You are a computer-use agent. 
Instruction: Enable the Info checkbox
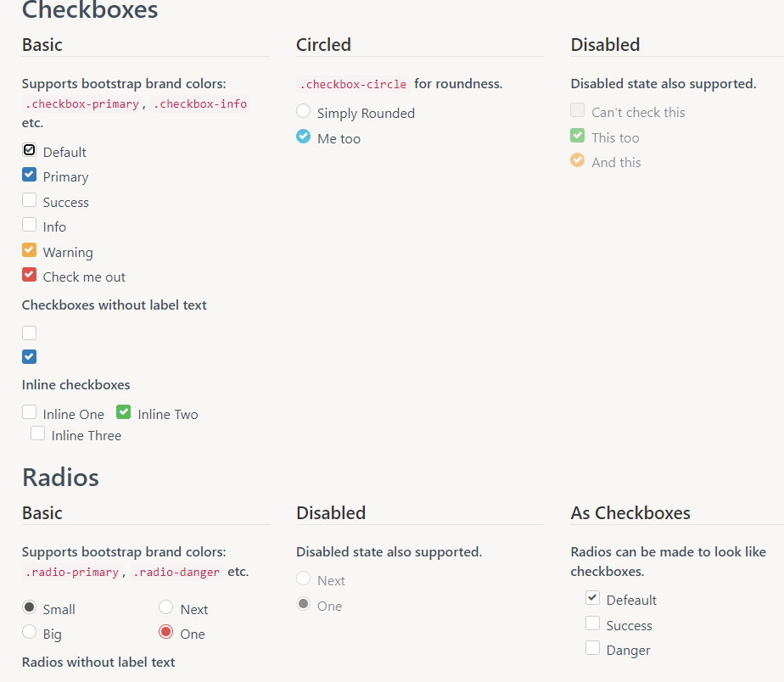click(x=30, y=225)
